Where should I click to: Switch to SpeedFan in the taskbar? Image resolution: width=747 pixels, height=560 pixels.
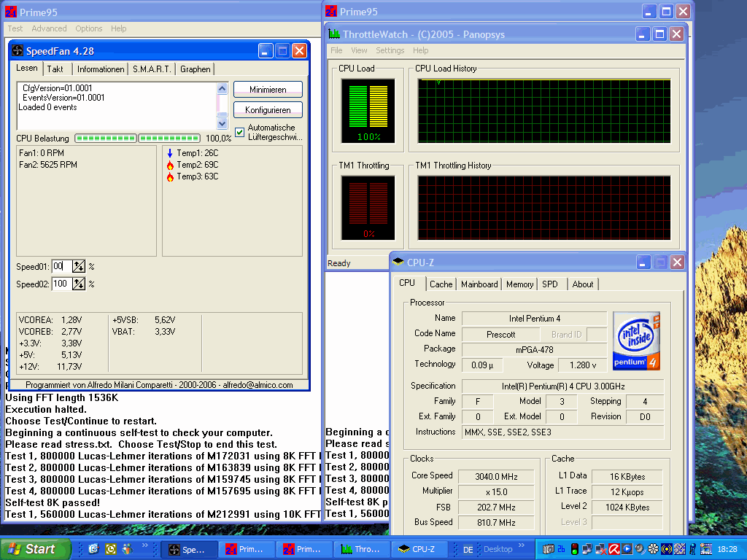[188, 549]
